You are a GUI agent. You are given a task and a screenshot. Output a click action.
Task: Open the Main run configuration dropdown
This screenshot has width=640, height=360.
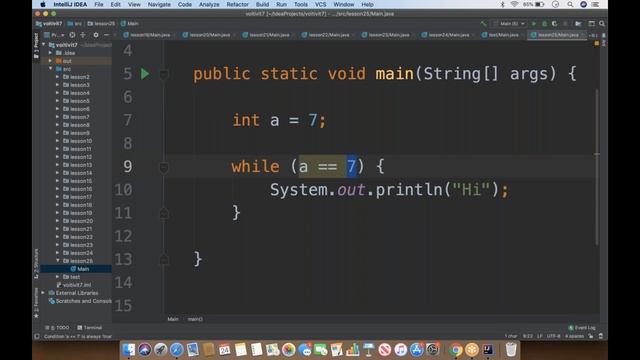(509, 24)
